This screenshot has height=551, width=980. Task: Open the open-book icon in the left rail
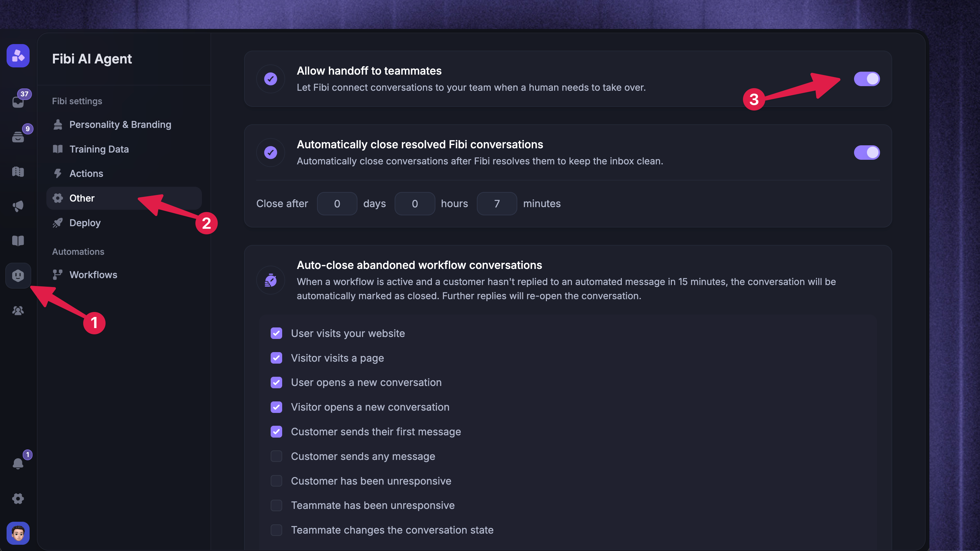pyautogui.click(x=18, y=241)
